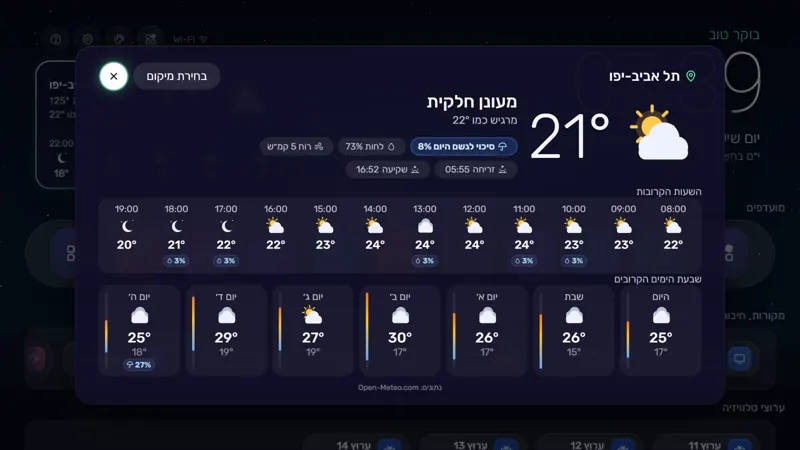
Task: Select the 18:00 moon icon
Action: click(x=177, y=226)
